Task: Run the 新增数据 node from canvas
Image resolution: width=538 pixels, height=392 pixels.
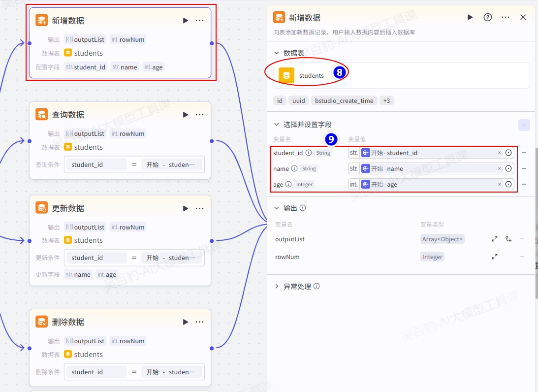Action: [186, 21]
